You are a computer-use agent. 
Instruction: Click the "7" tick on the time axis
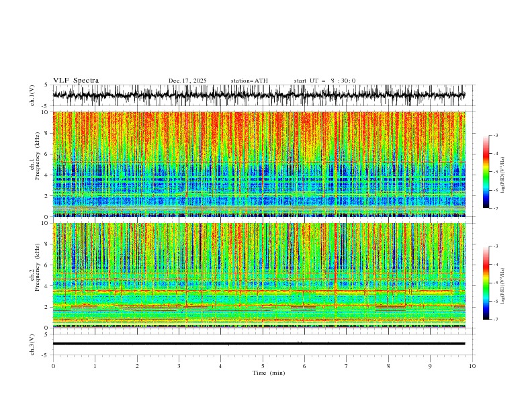pos(347,366)
